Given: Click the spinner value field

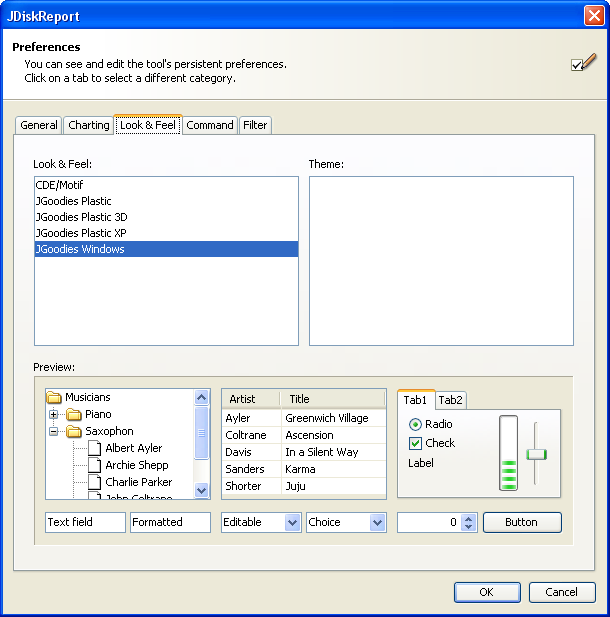Looking at the screenshot, I should tap(429, 522).
